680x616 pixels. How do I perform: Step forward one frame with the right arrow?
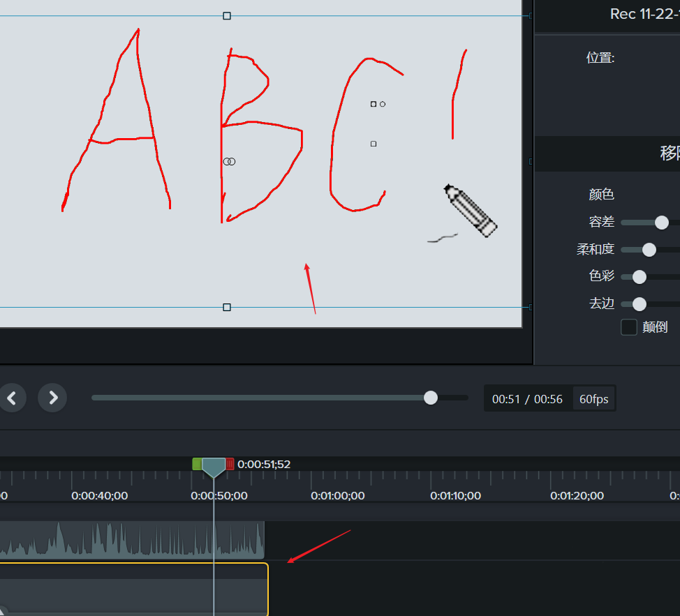click(52, 398)
